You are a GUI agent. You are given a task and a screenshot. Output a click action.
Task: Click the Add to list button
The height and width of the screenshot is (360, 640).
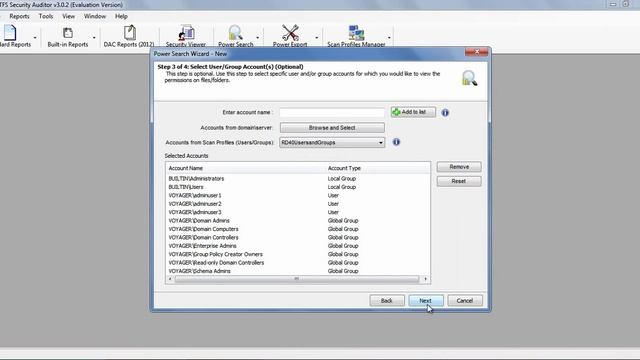click(413, 112)
